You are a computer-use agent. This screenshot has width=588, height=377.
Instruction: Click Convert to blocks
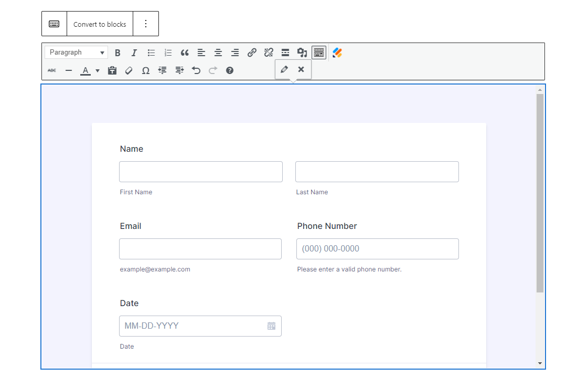(x=100, y=24)
